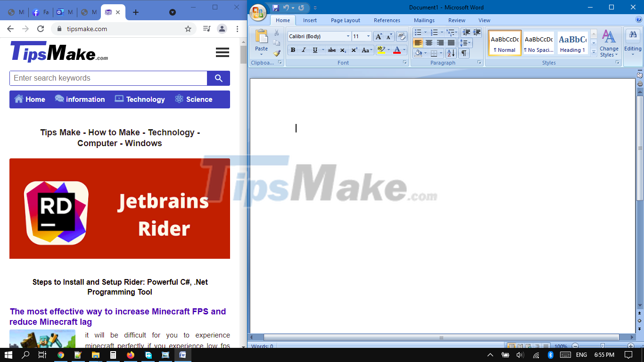644x362 pixels.
Task: Open the Font Color dropdown arrow
Action: tap(404, 49)
